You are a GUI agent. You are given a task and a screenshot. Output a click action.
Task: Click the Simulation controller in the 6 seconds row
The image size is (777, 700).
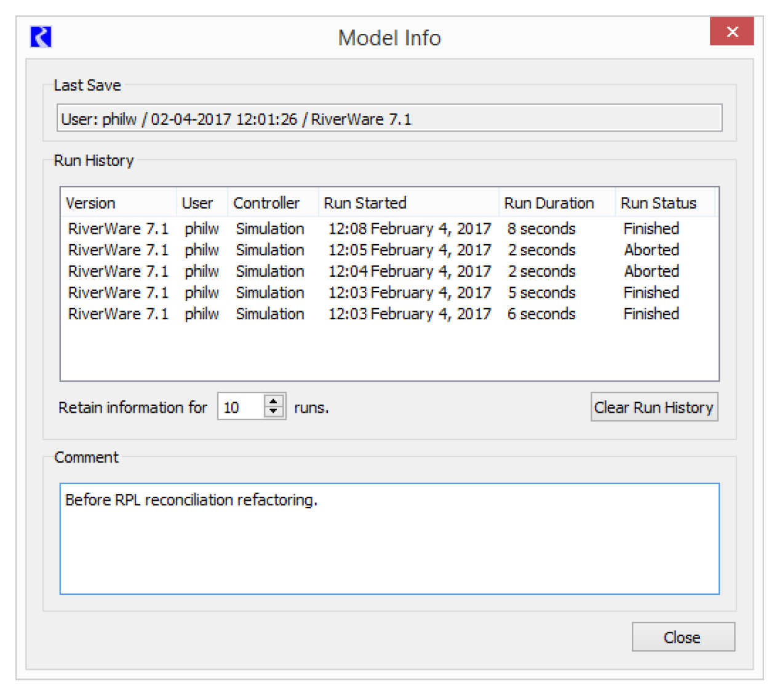click(270, 314)
